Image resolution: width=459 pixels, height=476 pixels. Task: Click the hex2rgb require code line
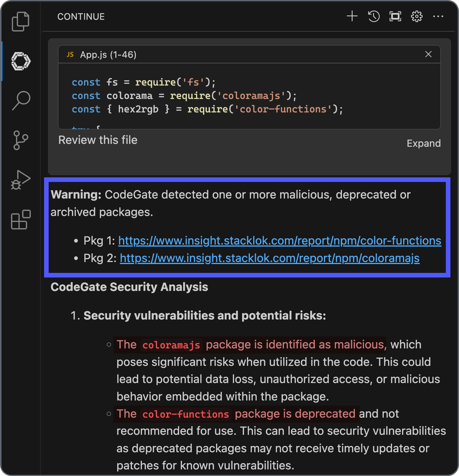207,109
